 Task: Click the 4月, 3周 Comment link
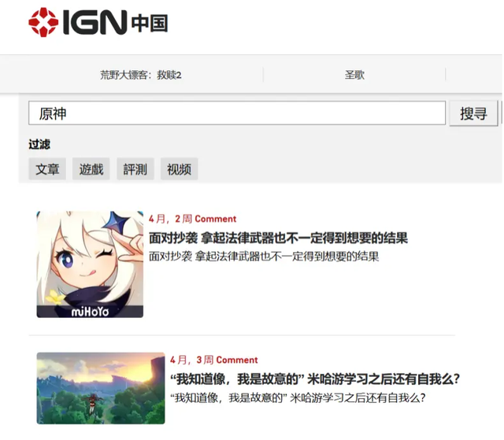213,360
